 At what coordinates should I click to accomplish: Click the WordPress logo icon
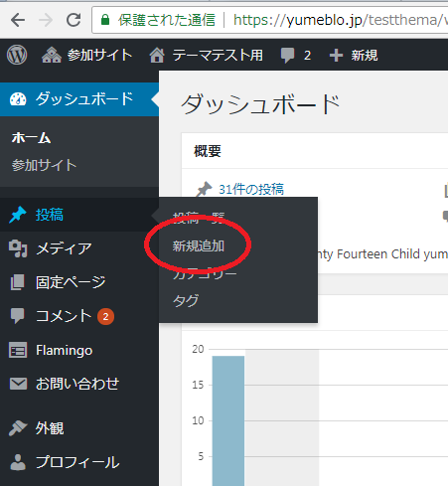pyautogui.click(x=17, y=55)
